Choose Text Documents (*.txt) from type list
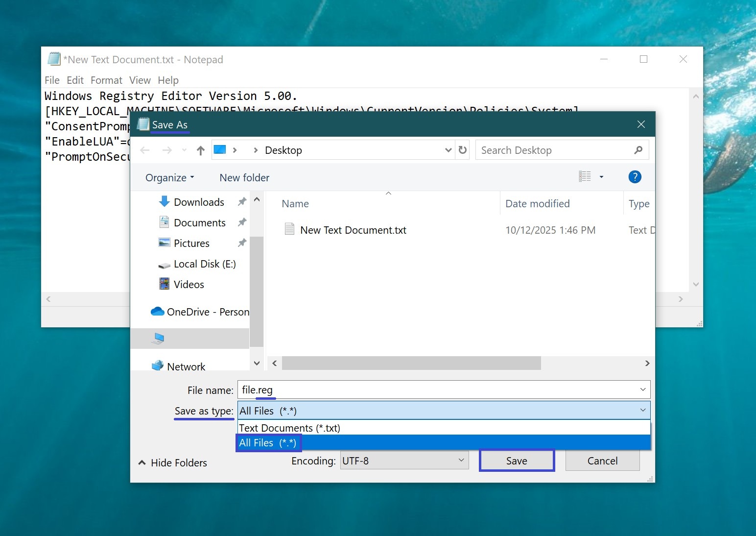756x536 pixels. tap(289, 428)
